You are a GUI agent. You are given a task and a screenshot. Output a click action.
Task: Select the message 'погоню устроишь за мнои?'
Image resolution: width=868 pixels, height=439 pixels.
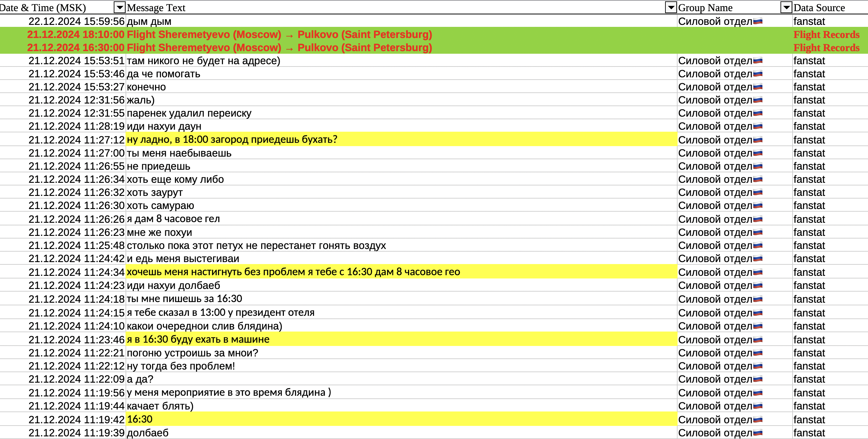192,353
